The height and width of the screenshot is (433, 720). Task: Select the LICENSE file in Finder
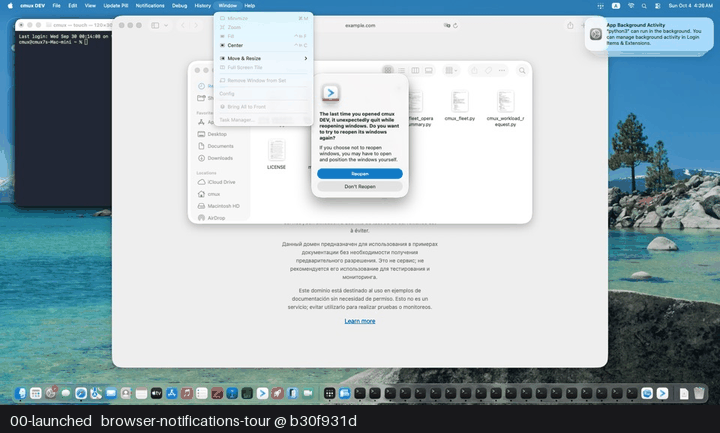click(276, 155)
